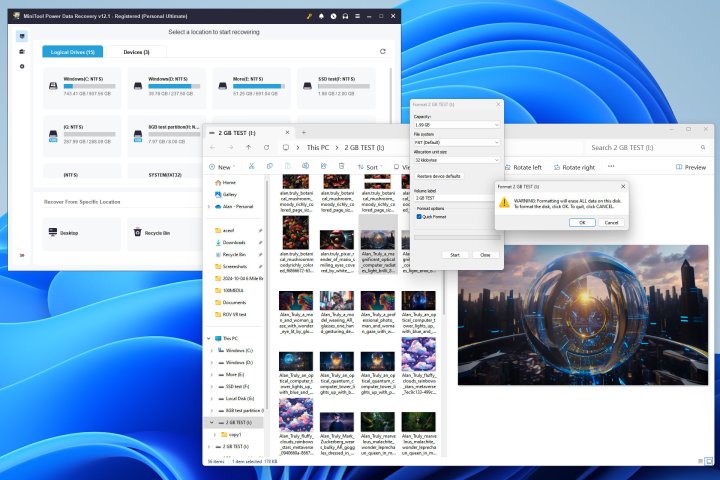Image resolution: width=720 pixels, height=480 pixels.
Task: Open the Sort dropdown in Explorer toolbar
Action: pyautogui.click(x=370, y=167)
